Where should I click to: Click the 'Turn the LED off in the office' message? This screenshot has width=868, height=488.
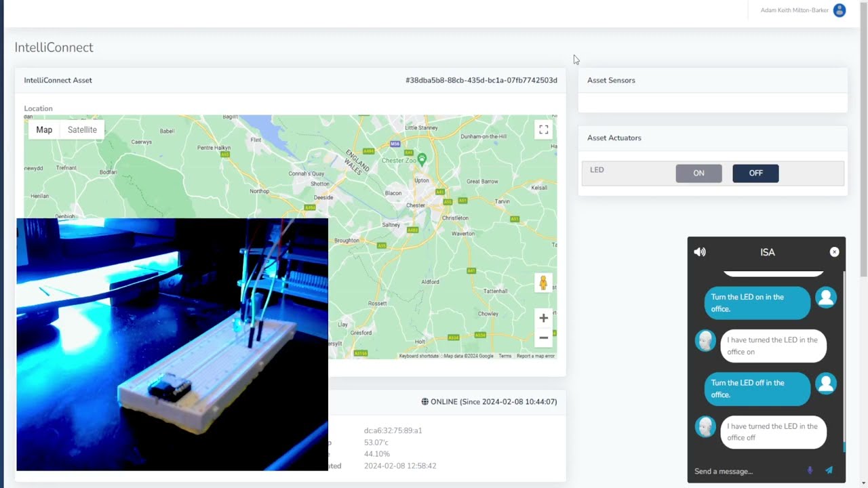tap(757, 388)
